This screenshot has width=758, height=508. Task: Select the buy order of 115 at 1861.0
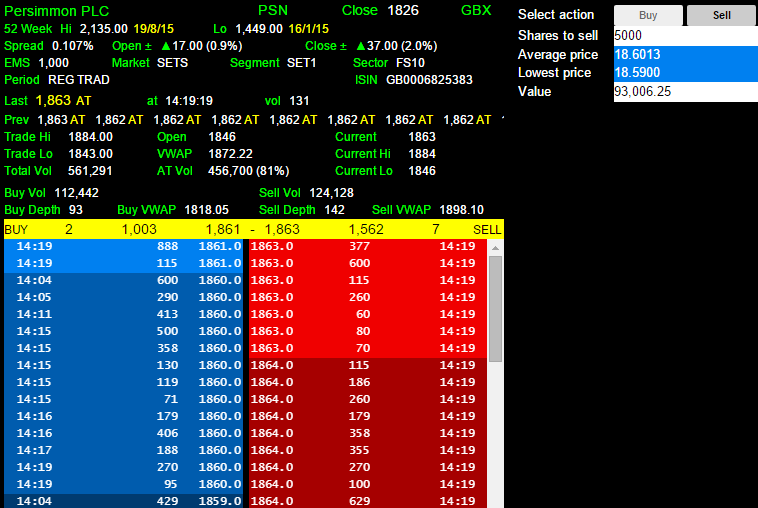tap(123, 263)
